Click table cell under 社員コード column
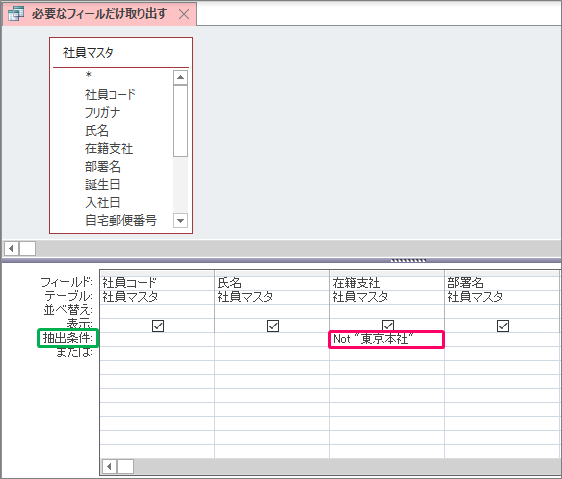This screenshot has height=479, width=562. 157,297
